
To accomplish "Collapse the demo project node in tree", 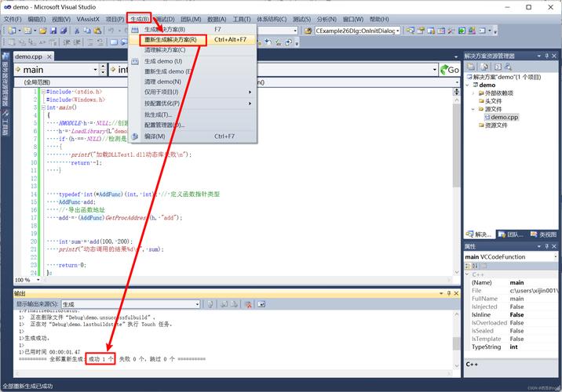I will click(x=467, y=85).
